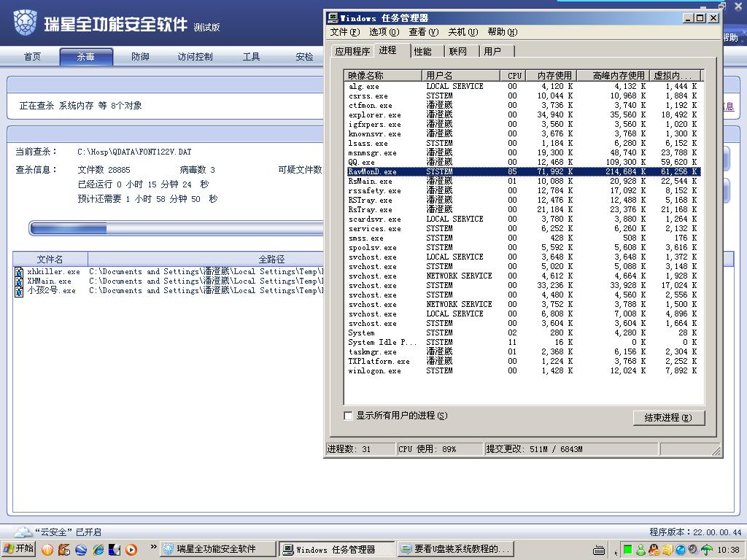Click the QQ penguin tray icon
This screenshot has width=747, height=560.
point(654,550)
